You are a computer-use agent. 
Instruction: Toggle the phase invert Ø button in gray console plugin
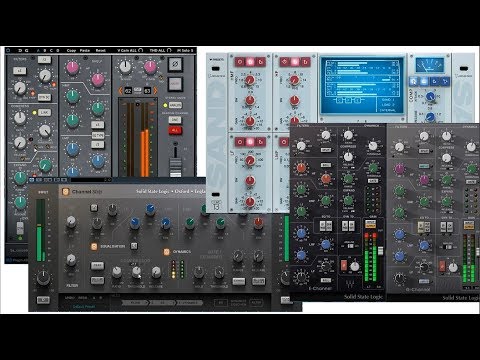[x=175, y=64]
